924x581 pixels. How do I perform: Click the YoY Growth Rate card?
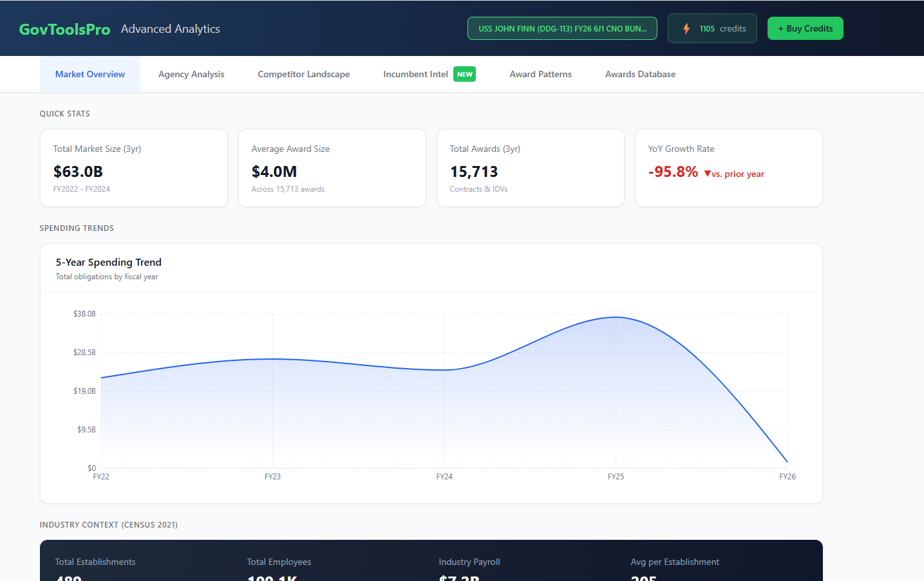(728, 167)
